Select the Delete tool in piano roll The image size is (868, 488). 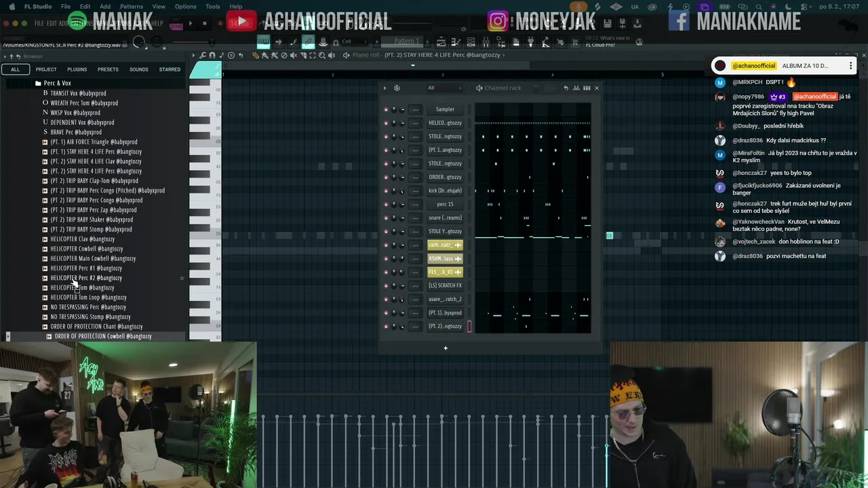pos(284,56)
